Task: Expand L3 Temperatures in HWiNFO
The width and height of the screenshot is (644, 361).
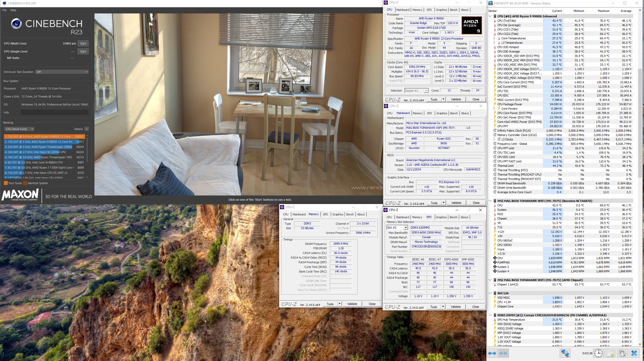Action: click(494, 43)
